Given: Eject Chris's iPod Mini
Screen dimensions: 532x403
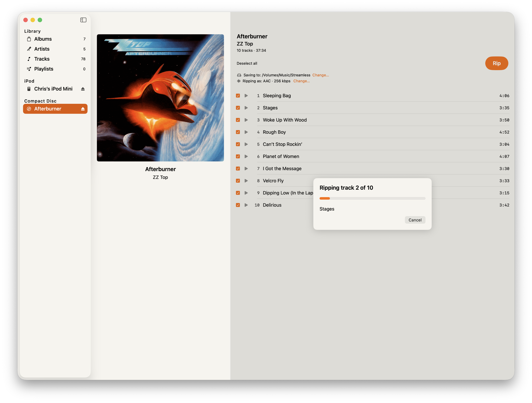Looking at the screenshot, I should point(83,89).
